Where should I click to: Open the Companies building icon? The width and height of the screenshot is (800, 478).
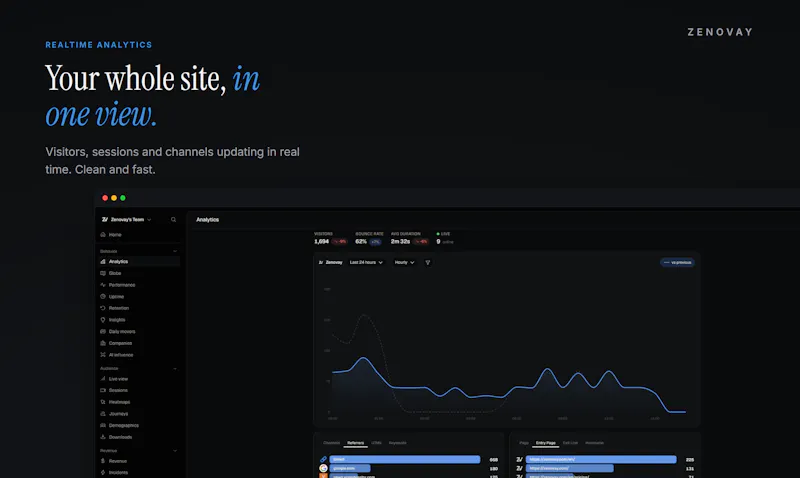pos(103,343)
